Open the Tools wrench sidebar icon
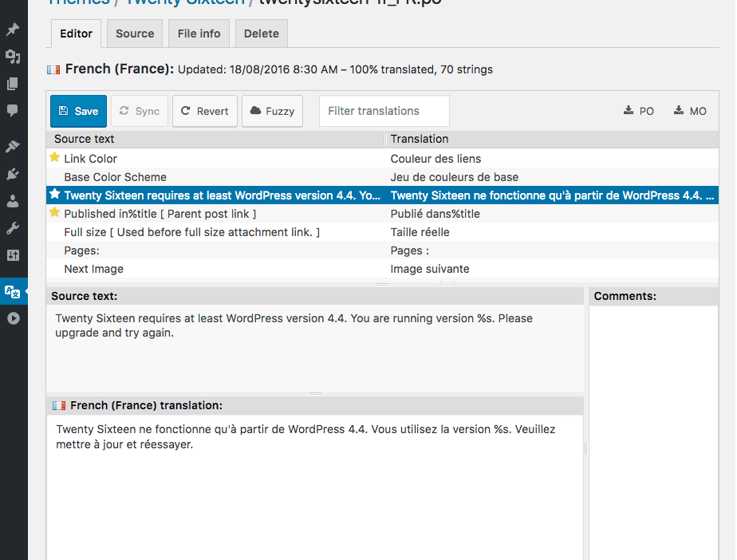 [13, 228]
